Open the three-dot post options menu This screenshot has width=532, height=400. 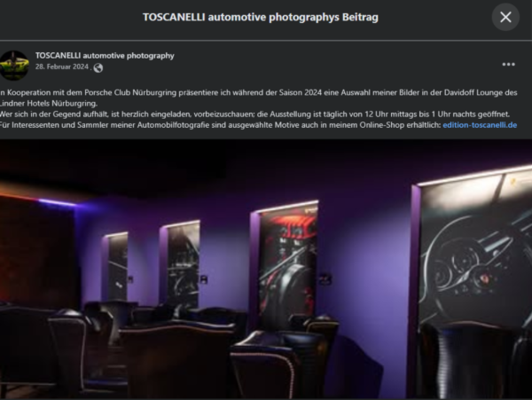click(x=508, y=64)
